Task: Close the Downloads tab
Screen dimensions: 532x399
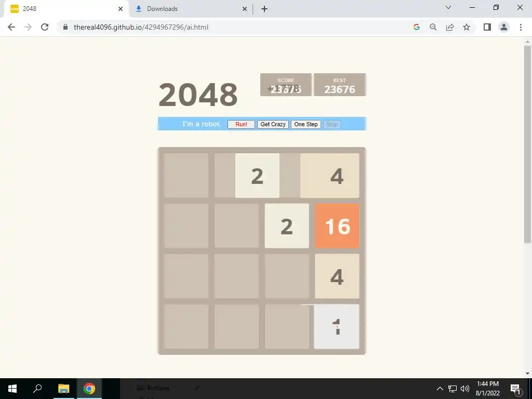Action: 245,9
